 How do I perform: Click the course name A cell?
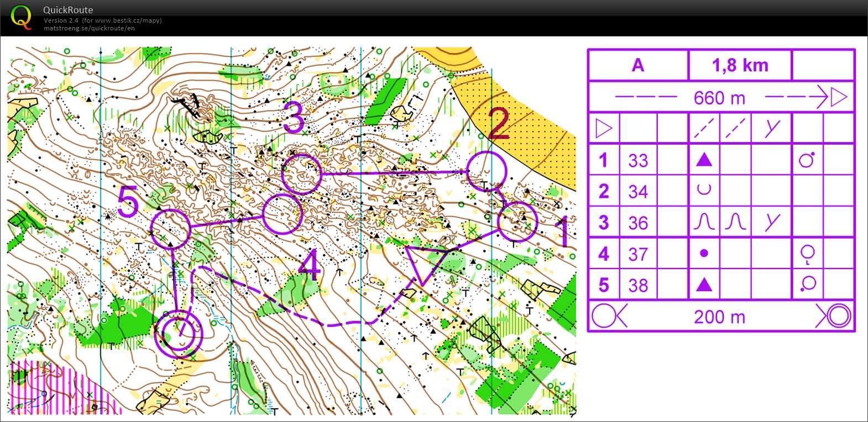click(638, 65)
